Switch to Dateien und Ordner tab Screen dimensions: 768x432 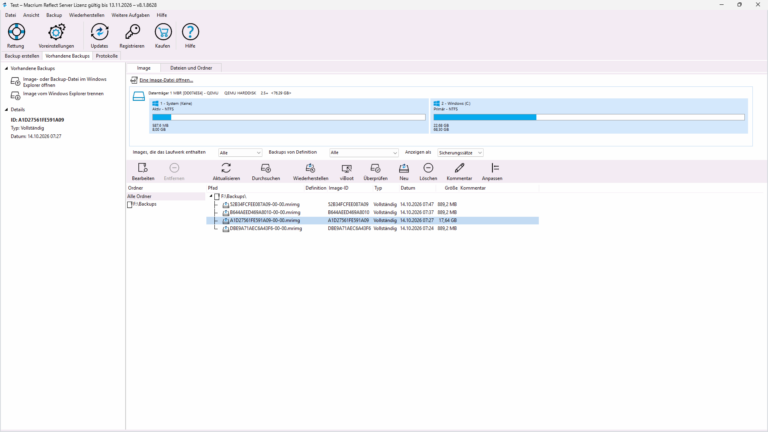(191, 68)
